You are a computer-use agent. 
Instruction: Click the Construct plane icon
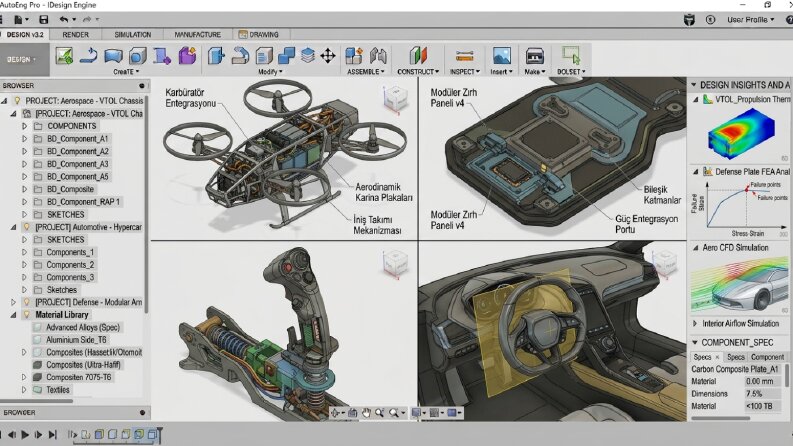[x=418, y=56]
